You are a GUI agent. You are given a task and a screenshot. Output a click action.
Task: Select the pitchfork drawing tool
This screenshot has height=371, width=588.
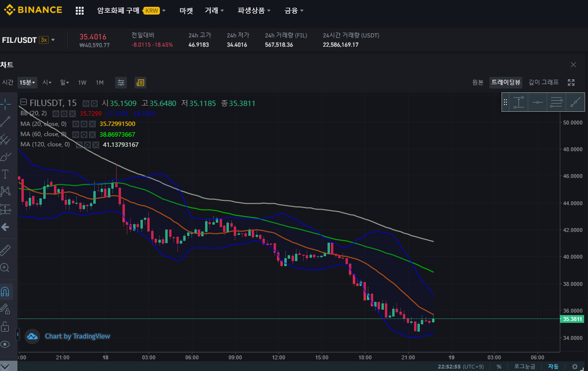tap(5, 139)
